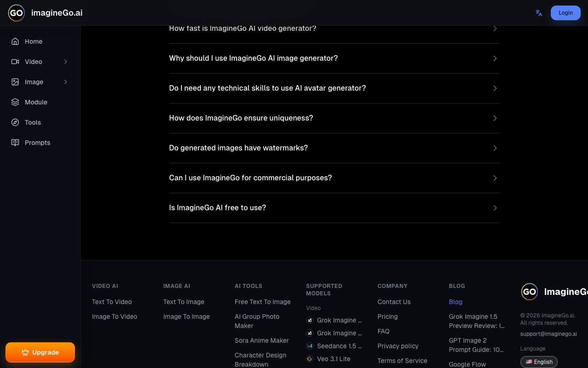Expand the technical skills avatar generator question

click(x=334, y=88)
